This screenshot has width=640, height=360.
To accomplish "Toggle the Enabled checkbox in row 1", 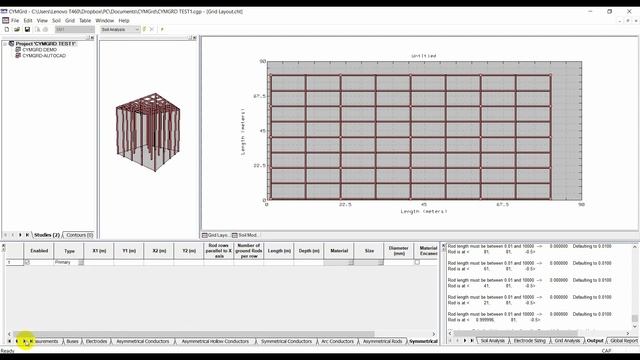I will click(27, 262).
